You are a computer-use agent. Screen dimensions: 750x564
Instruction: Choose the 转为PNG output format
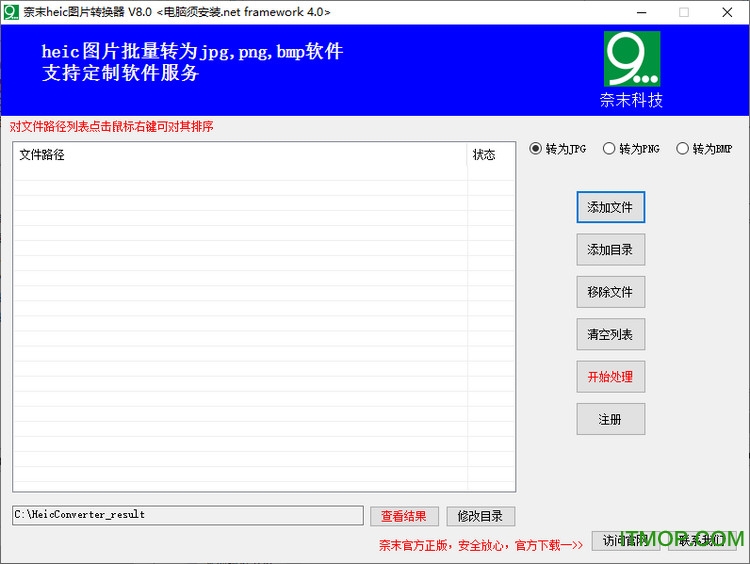(609, 149)
